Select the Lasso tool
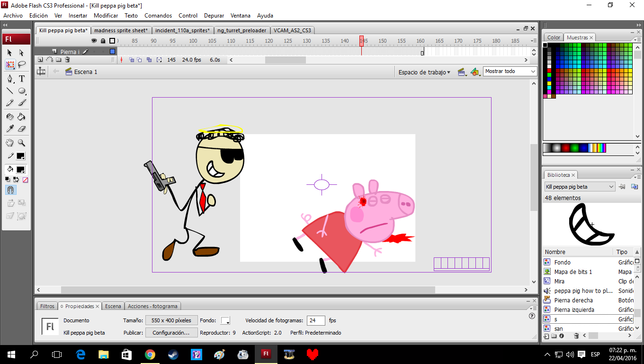Viewport: 644px width, 364px height. (21, 64)
